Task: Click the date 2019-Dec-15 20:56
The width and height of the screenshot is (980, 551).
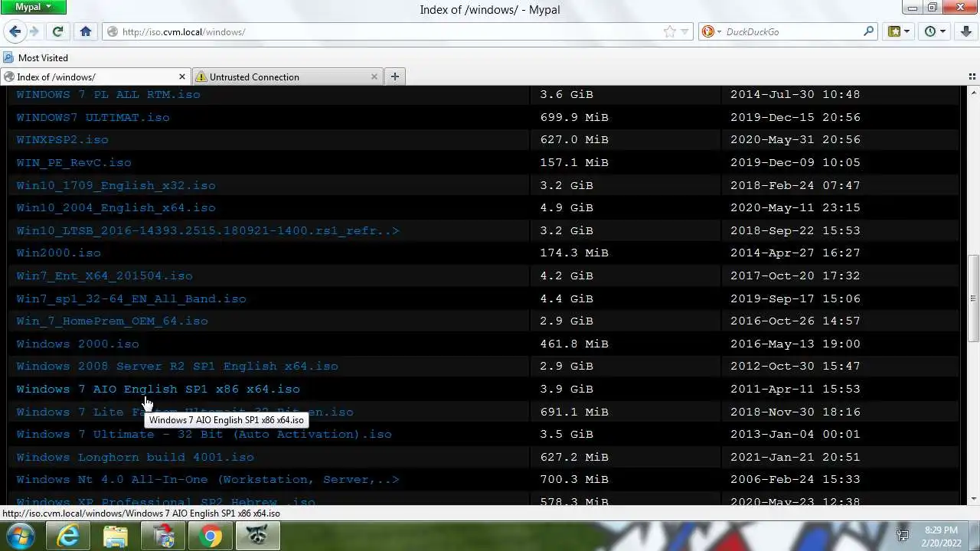Action: (795, 117)
